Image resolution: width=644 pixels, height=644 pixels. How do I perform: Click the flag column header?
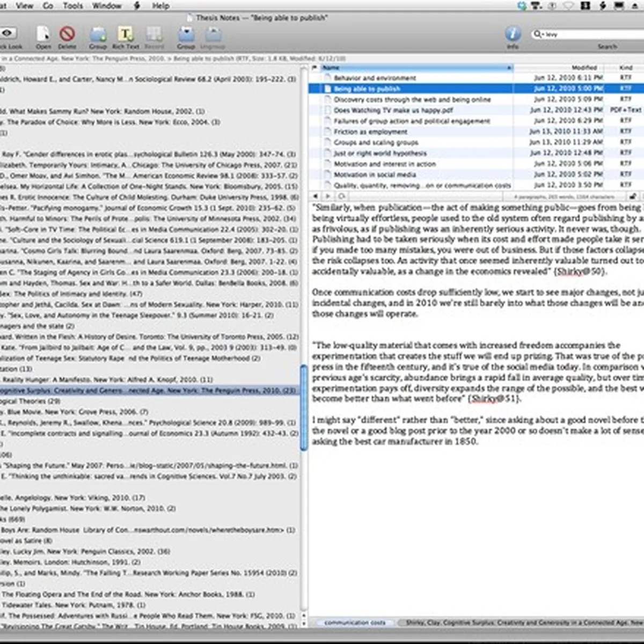coord(315,68)
